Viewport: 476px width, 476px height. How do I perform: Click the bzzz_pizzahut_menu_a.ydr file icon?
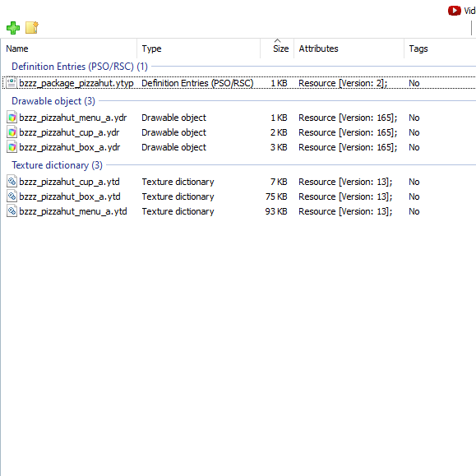[12, 118]
